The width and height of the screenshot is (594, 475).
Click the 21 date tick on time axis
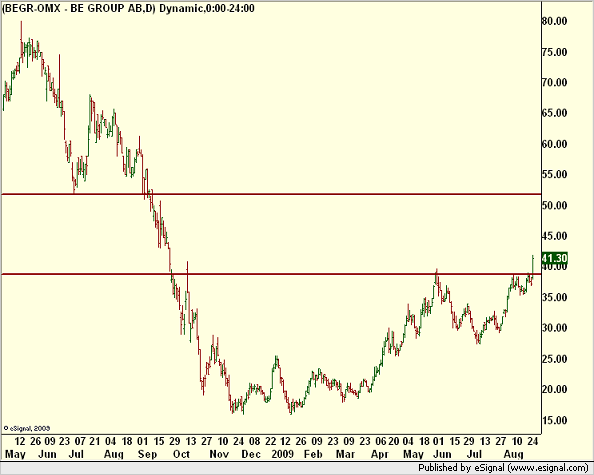(x=95, y=441)
